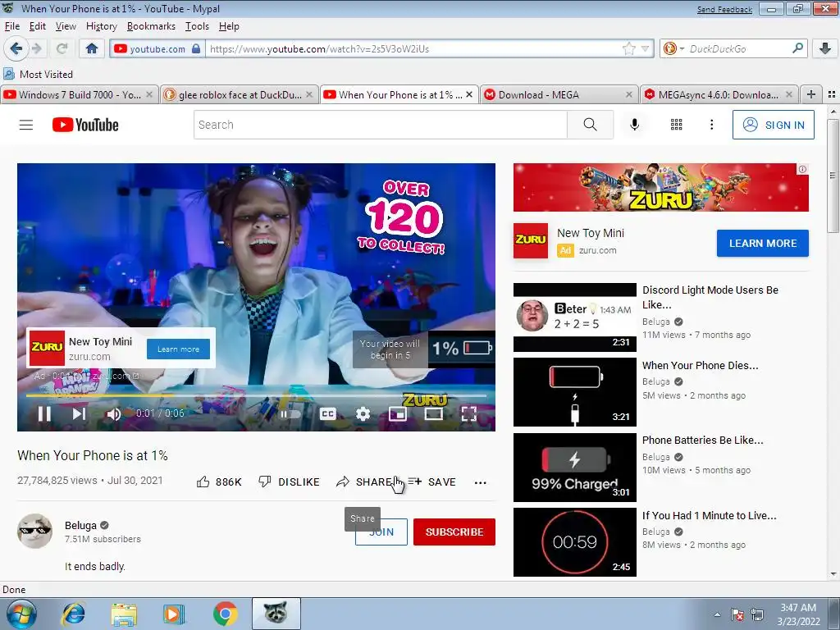
Task: Reload the page with refresh icon
Action: coord(62,48)
